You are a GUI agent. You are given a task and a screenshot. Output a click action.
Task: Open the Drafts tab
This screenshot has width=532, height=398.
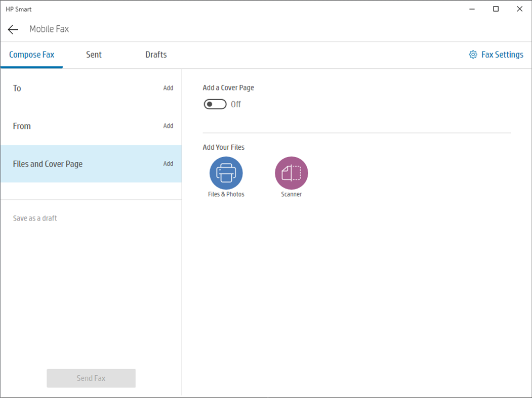155,54
